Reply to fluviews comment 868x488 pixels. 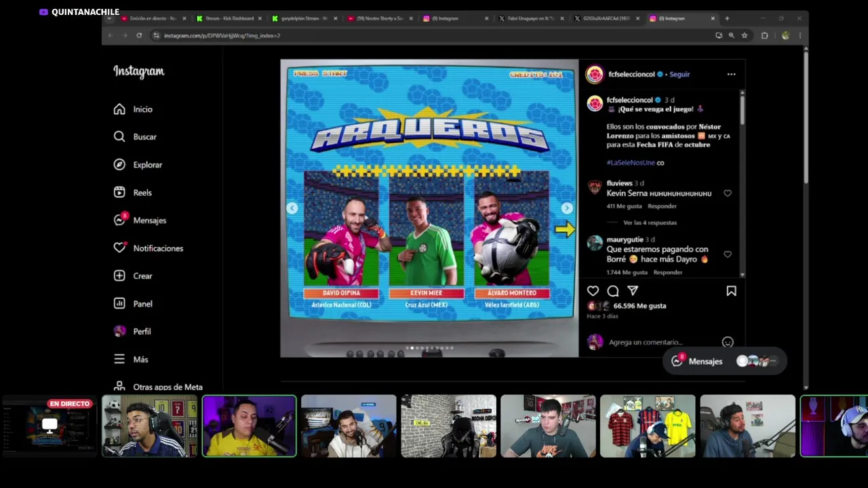662,206
